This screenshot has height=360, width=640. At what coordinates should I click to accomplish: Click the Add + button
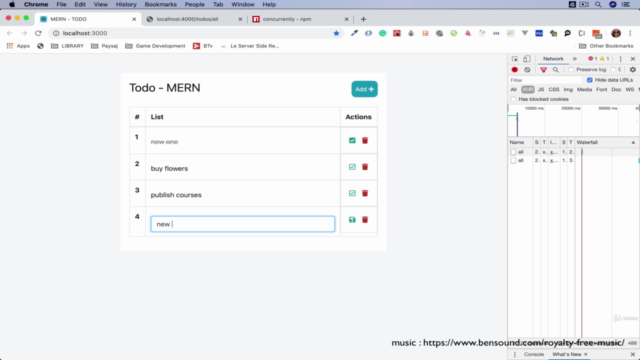[x=364, y=89]
